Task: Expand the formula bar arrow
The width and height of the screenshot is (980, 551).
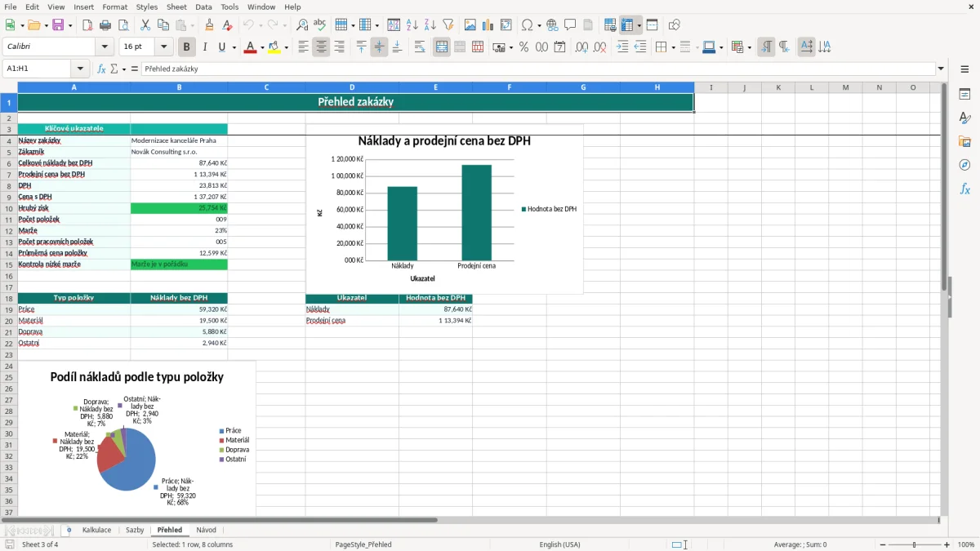Action: (941, 69)
